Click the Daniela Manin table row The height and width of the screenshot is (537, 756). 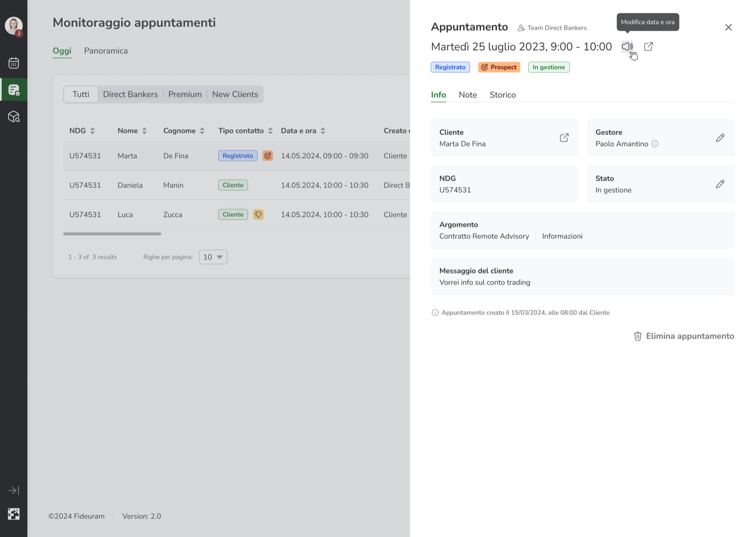tap(236, 185)
